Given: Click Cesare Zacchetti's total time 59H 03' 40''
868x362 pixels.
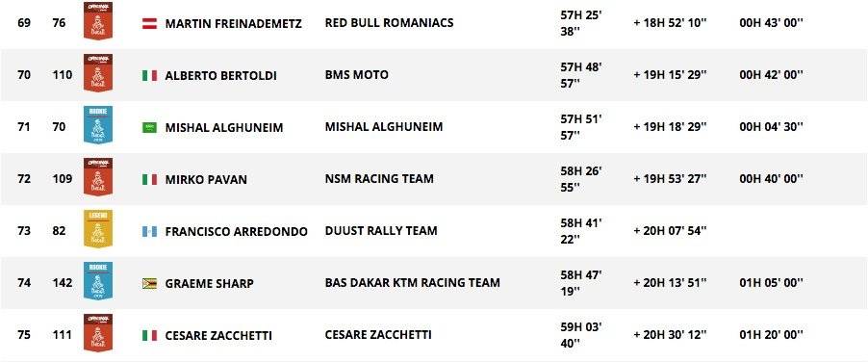Looking at the screenshot, I should point(580,335).
